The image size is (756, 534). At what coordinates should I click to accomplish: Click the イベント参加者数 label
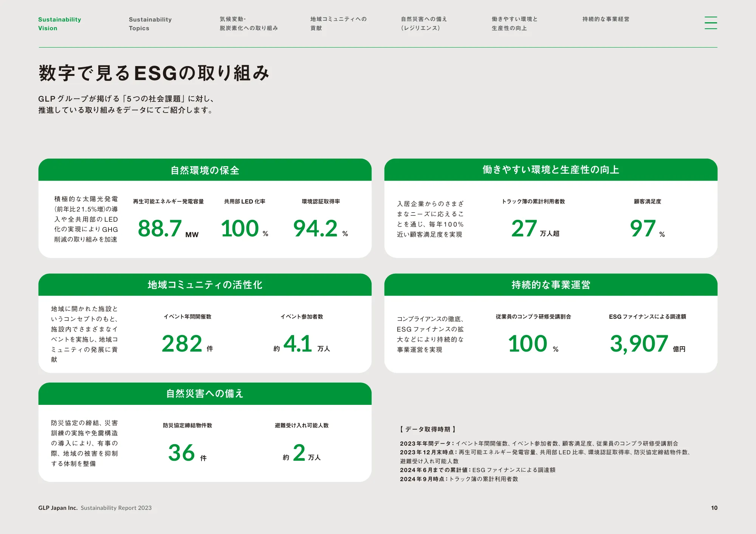coord(302,317)
